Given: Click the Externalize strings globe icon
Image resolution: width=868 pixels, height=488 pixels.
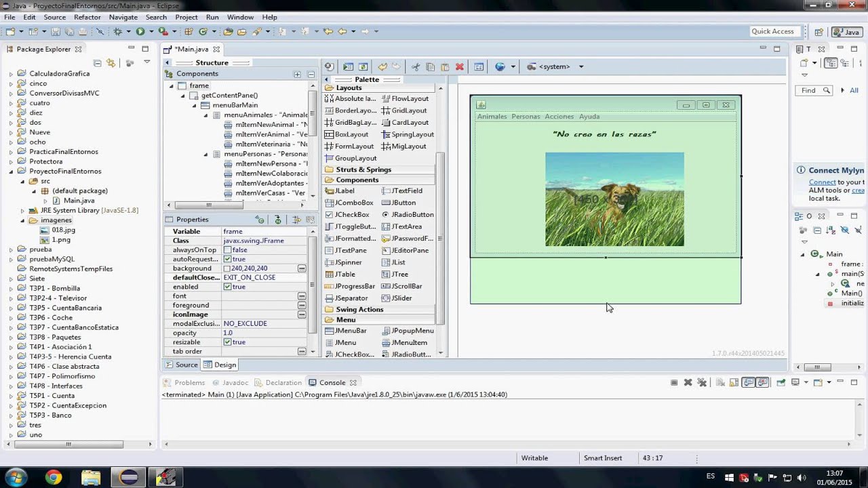Looking at the screenshot, I should [x=500, y=66].
